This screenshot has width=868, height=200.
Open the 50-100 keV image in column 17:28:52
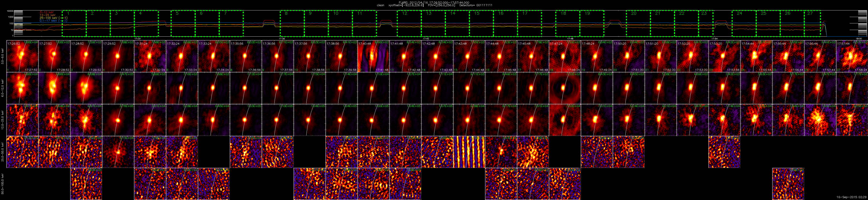click(86, 184)
